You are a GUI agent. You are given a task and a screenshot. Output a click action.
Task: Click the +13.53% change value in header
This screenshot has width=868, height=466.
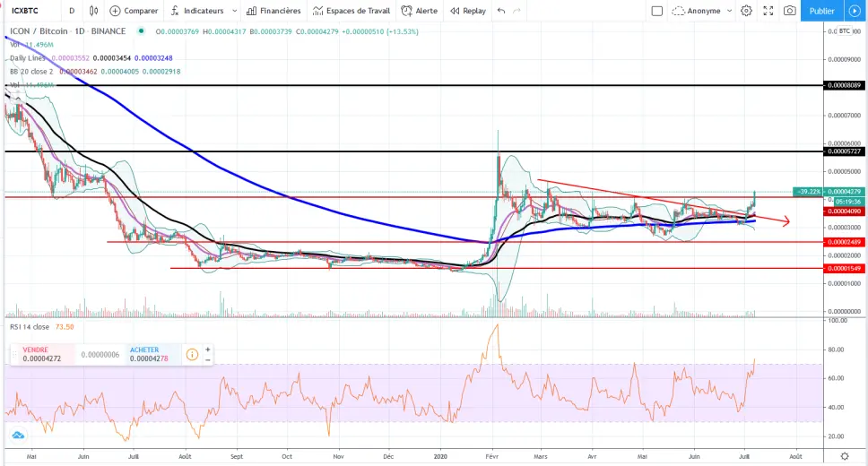pyautogui.click(x=402, y=31)
